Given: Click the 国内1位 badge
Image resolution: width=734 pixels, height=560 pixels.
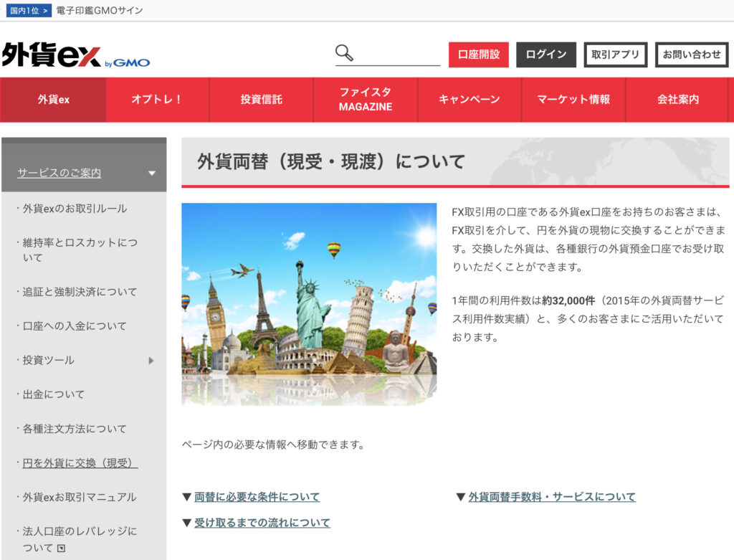Looking at the screenshot, I should point(29,10).
